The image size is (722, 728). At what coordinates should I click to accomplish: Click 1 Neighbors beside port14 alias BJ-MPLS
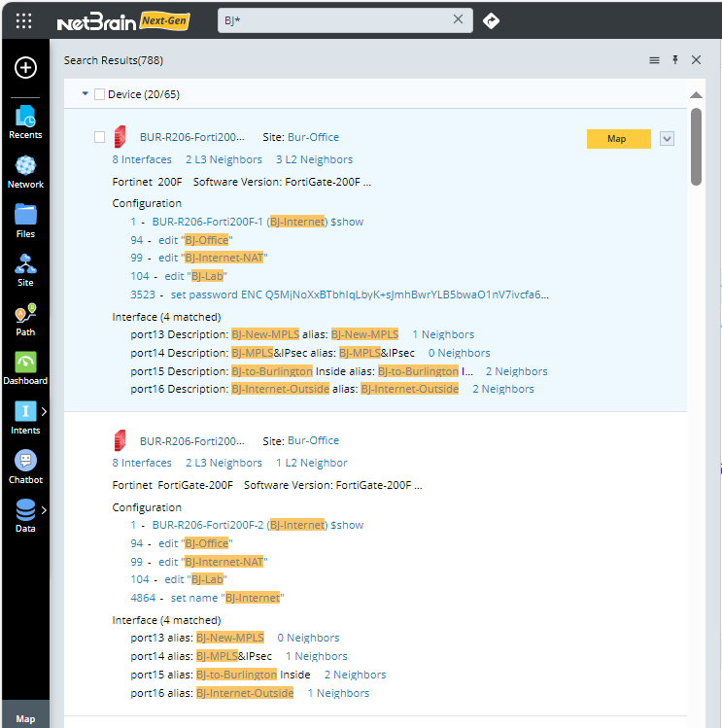pyautogui.click(x=317, y=656)
